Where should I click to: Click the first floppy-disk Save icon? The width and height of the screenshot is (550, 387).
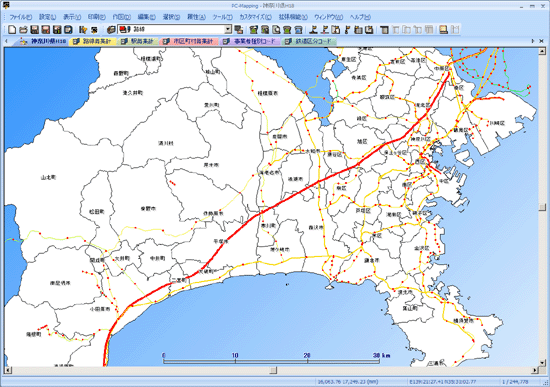point(34,29)
